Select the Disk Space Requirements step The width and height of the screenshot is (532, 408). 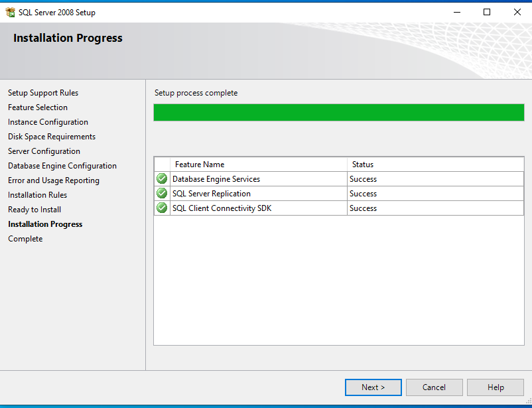point(52,137)
